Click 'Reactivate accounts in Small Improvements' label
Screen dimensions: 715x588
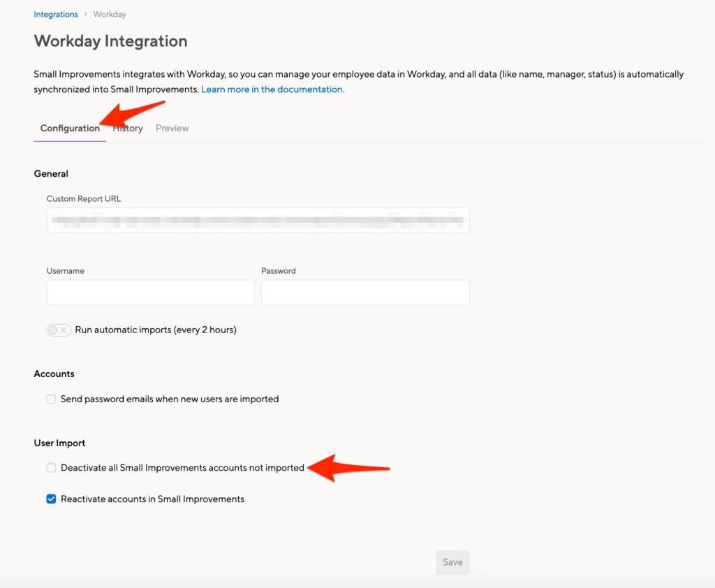coord(152,499)
